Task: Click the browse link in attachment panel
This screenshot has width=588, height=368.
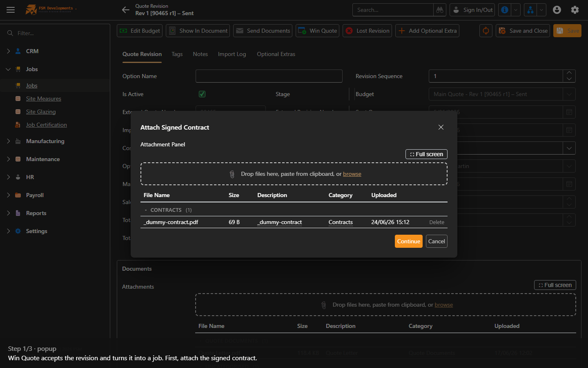Action: pyautogui.click(x=352, y=174)
